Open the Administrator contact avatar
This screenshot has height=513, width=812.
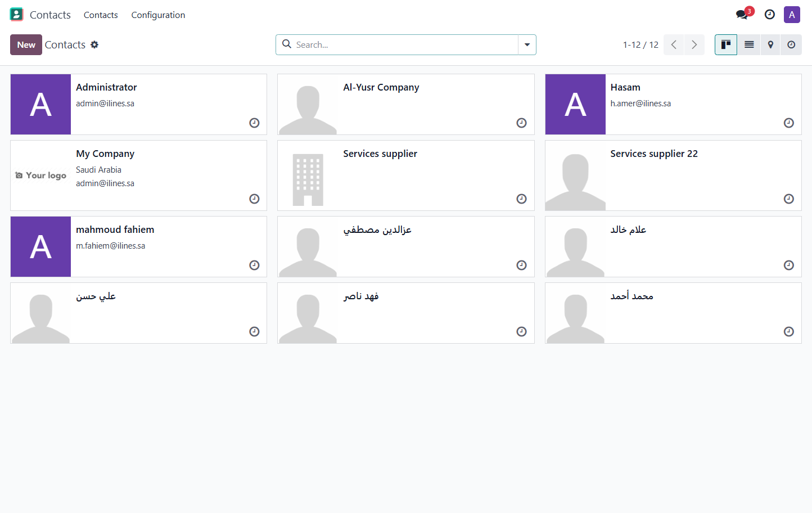pos(40,104)
